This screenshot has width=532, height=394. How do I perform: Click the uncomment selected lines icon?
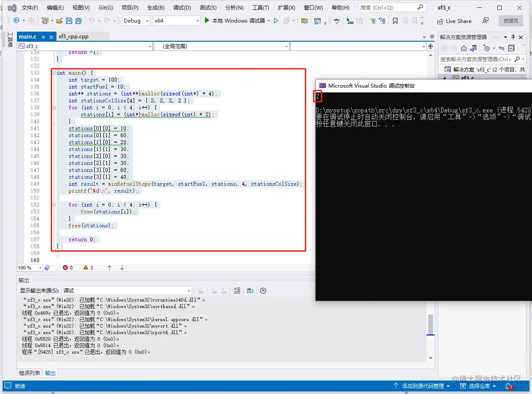click(382, 20)
